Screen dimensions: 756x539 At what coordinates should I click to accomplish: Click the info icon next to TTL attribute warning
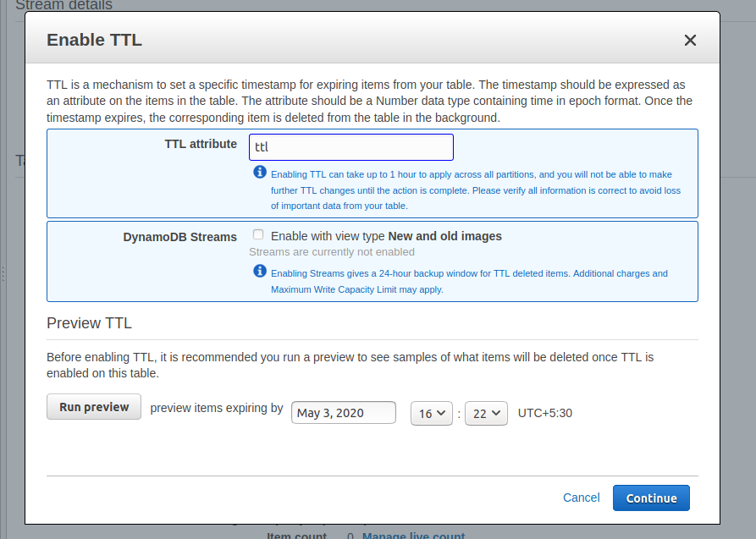click(x=260, y=172)
